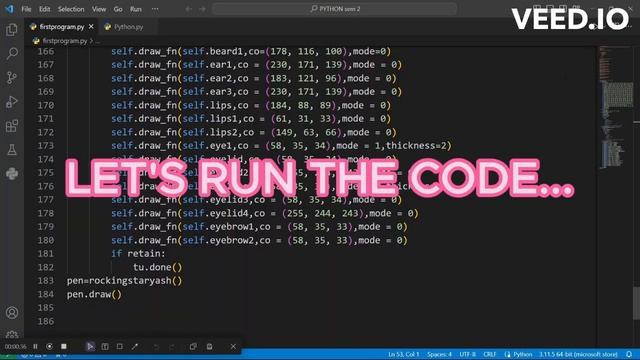This screenshot has height=360, width=640.
Task: Open the Run and Debug view
Action: (12, 102)
